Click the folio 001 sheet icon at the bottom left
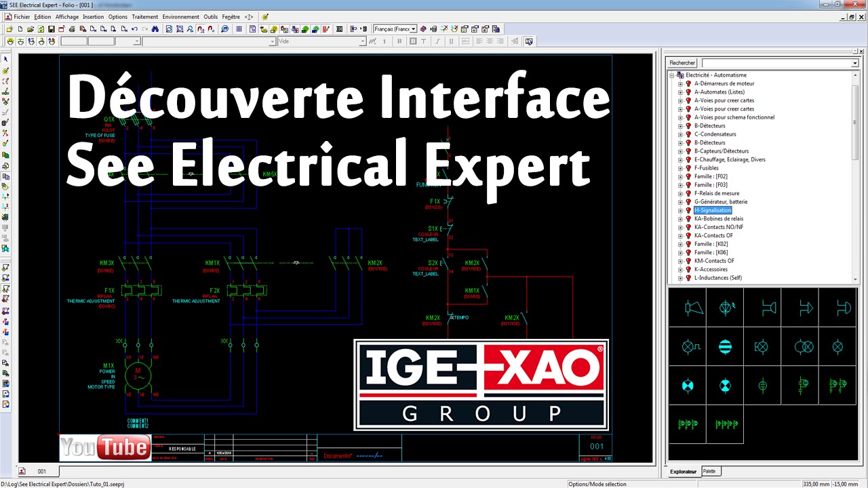 22,471
